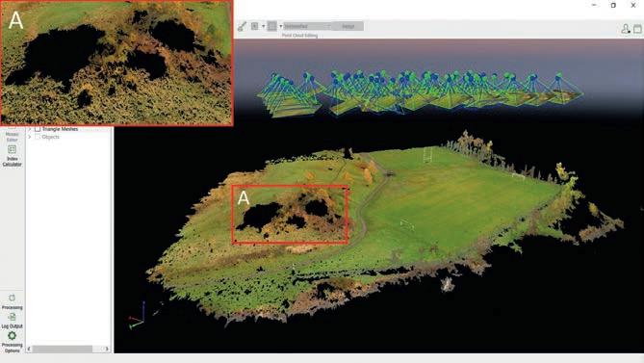Show the Log Output panel
This screenshot has width=644, height=363.
pyautogui.click(x=12, y=321)
